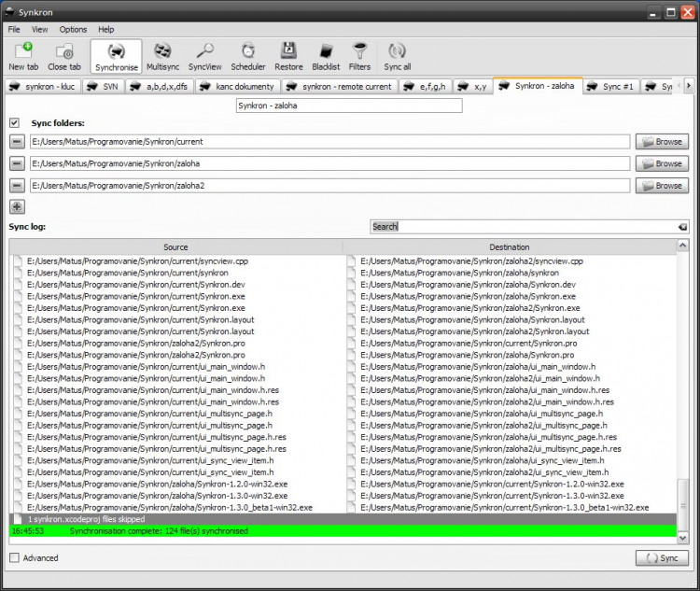Switch to synkron - remote current tab
Viewport: 700px width, 591px height.
pos(340,87)
